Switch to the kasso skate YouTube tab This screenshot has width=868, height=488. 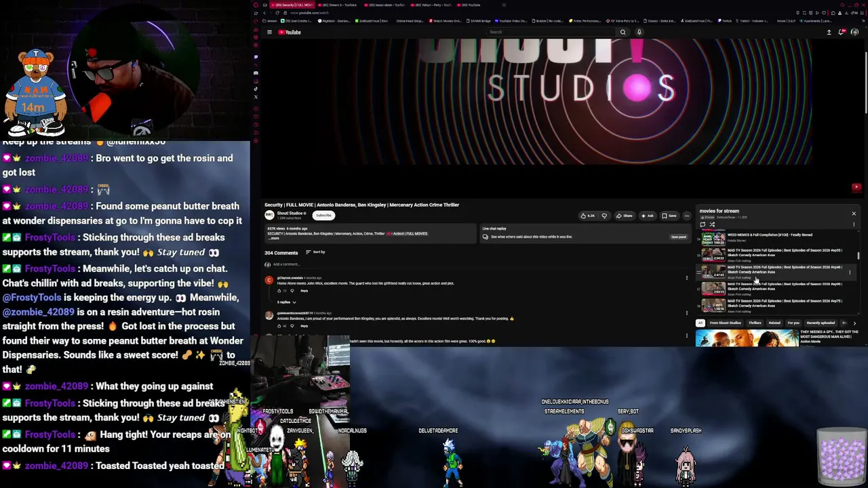click(x=384, y=5)
